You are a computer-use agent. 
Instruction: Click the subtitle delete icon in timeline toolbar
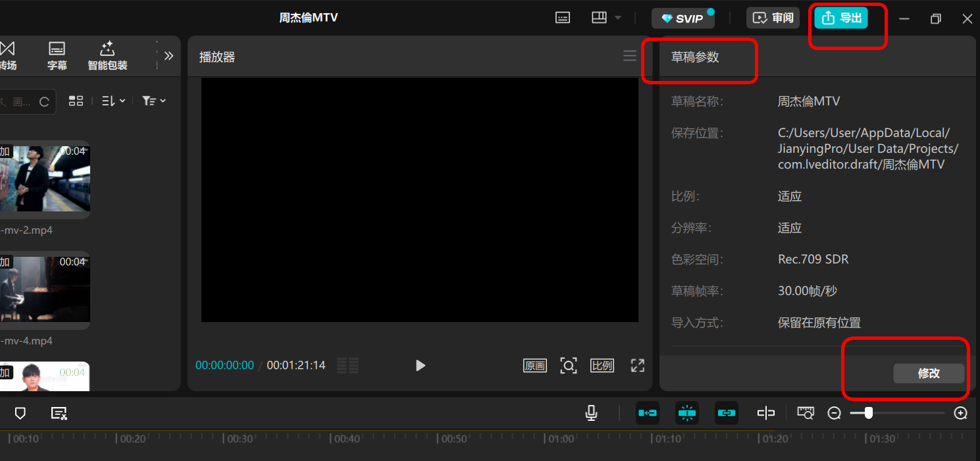pos(59,414)
